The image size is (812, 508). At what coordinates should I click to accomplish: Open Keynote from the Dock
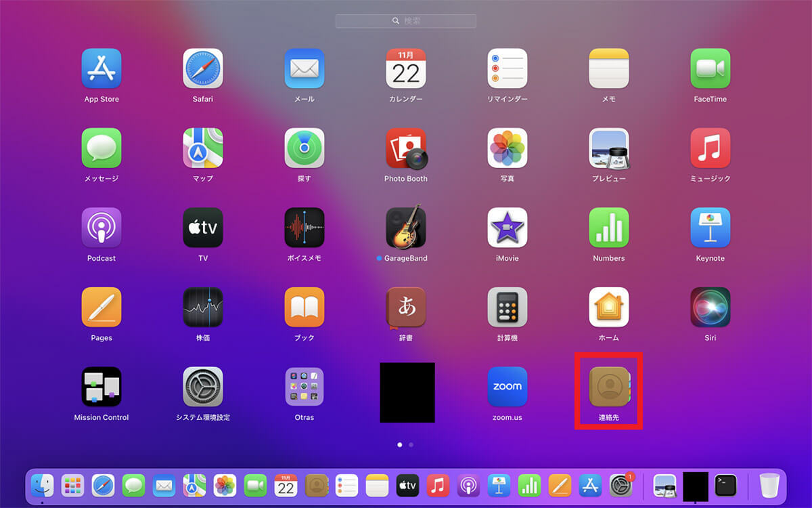(x=499, y=485)
